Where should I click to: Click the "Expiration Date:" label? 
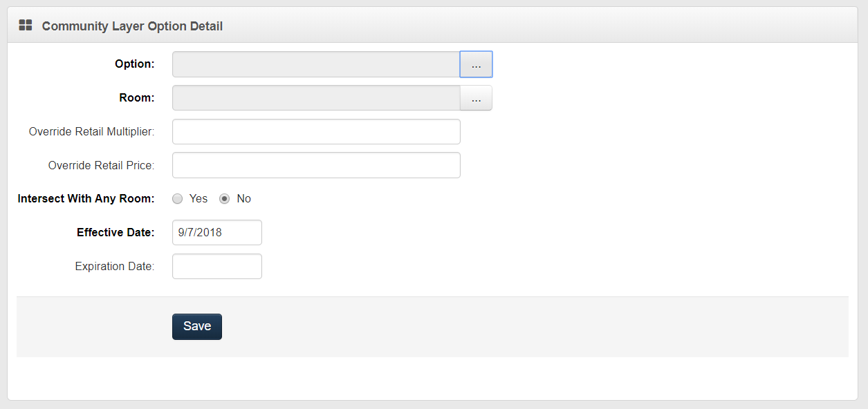[114, 267]
